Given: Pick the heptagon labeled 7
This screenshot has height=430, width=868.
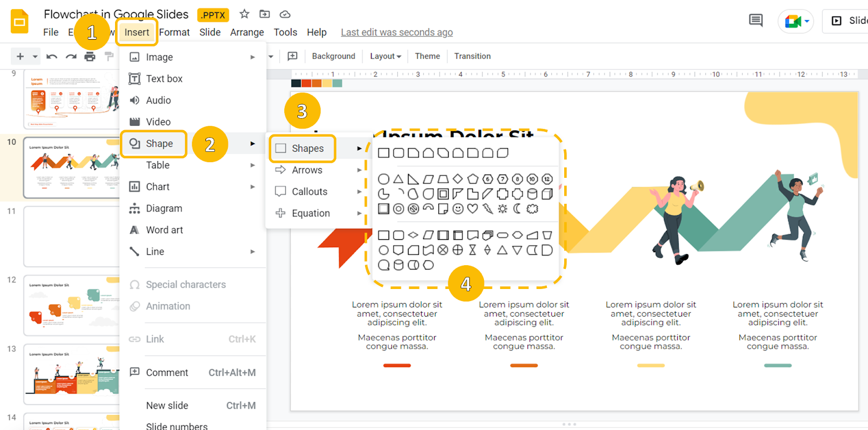Looking at the screenshot, I should 503,179.
